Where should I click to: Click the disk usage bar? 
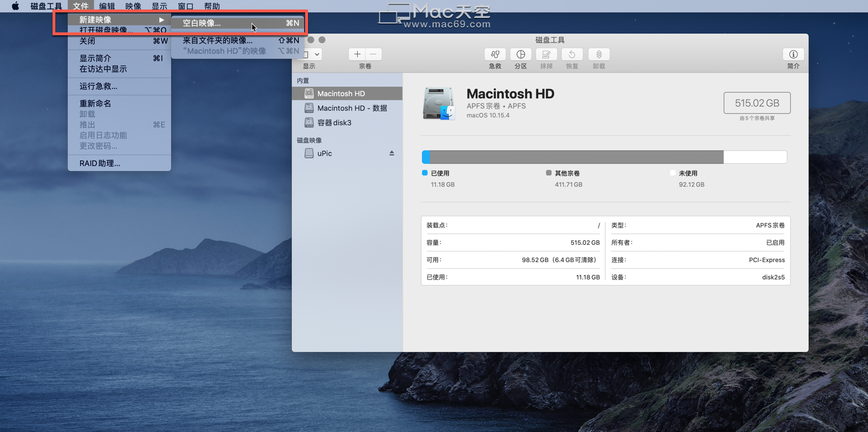click(x=604, y=156)
